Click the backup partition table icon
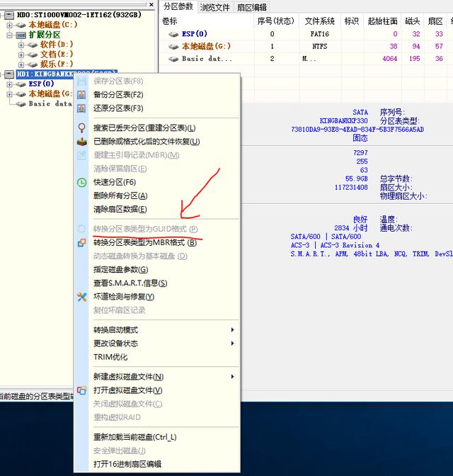This screenshot has height=476, width=453. pos(81,95)
